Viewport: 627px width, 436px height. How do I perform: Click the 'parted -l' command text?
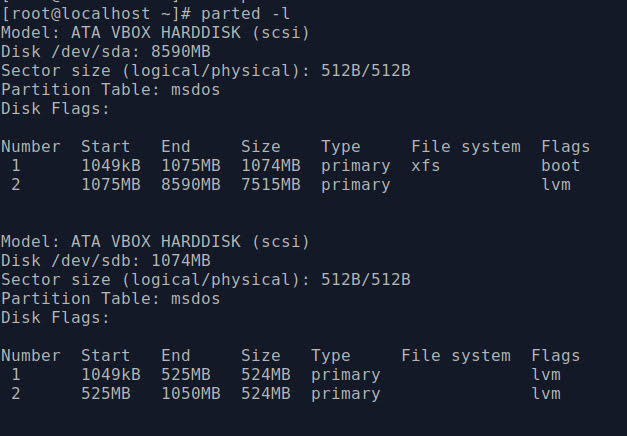(246, 15)
